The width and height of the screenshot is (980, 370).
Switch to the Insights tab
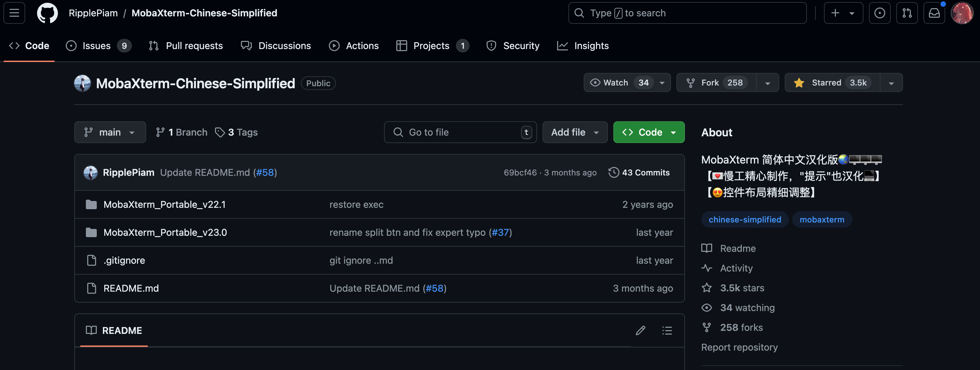tap(591, 46)
